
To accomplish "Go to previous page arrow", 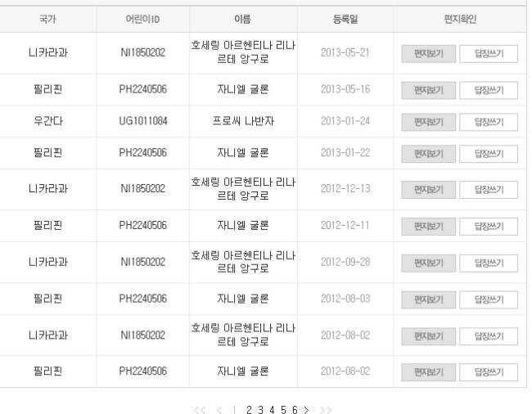I will tap(219, 410).
